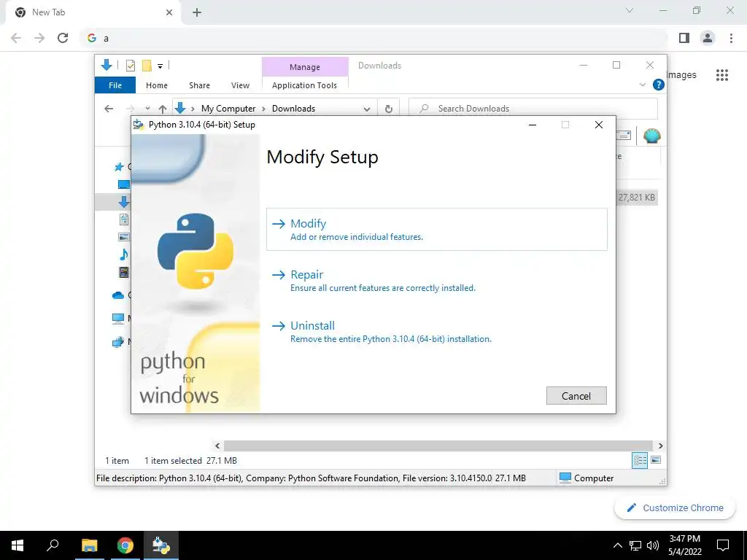Viewport: 747px width, 560px height.
Task: Click the Chrome address bar
Action: [374, 38]
